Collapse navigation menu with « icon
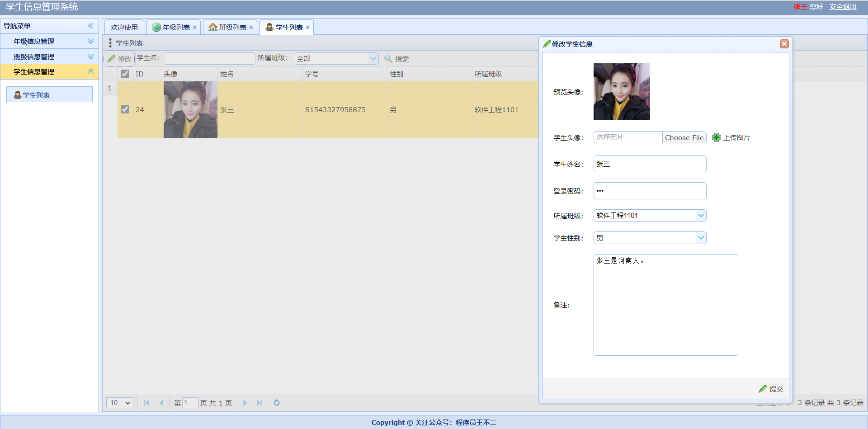The width and height of the screenshot is (868, 429). (90, 26)
